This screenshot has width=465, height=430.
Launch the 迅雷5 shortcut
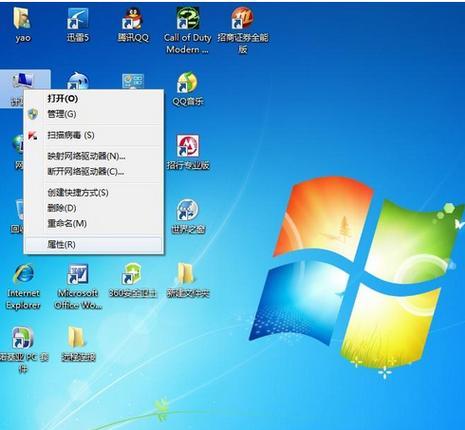[77, 19]
